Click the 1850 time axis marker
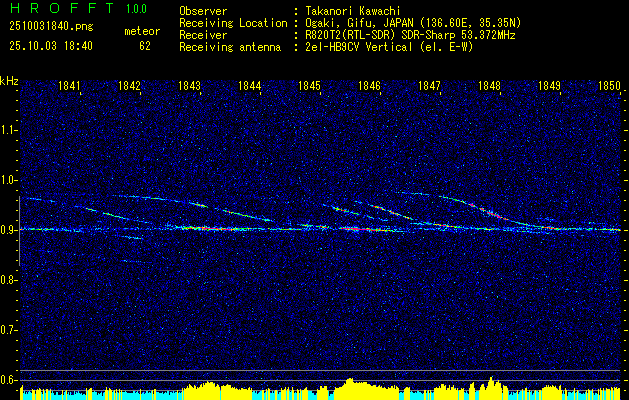Image resolution: width=629 pixels, height=400 pixels. [x=609, y=86]
